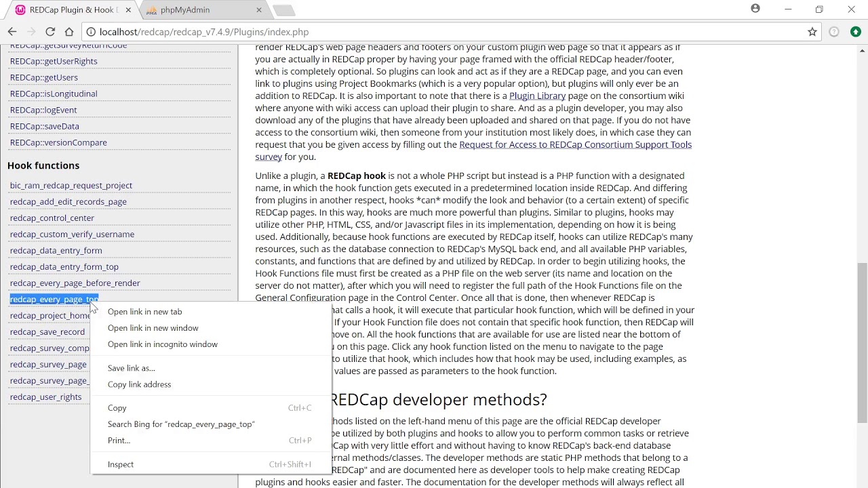This screenshot has height=488, width=868.
Task: Open the REDCap::getUsers link
Action: click(44, 77)
